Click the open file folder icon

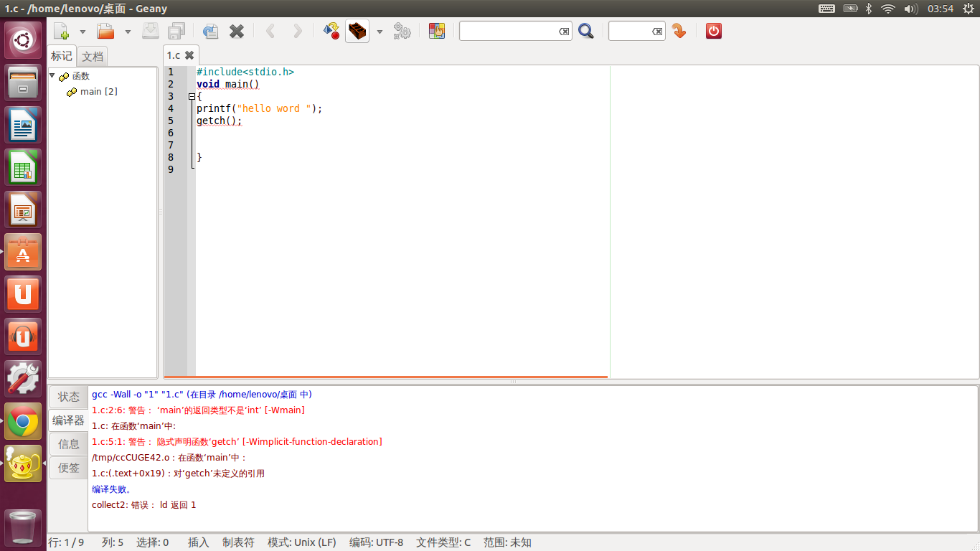click(x=105, y=32)
